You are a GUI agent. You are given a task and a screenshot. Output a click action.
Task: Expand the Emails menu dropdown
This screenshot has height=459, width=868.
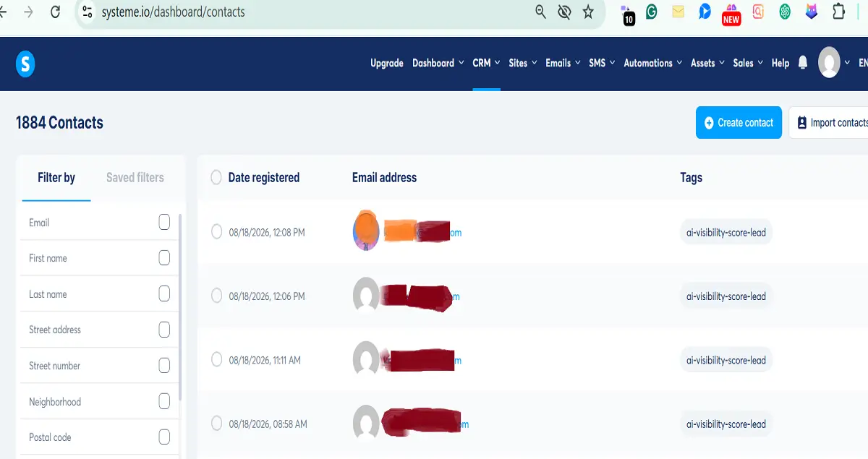pos(563,63)
